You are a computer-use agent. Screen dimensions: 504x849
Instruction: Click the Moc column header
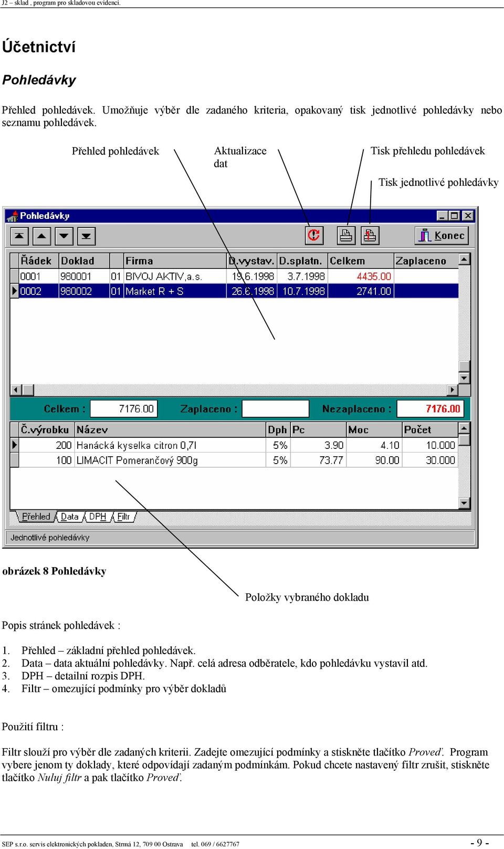click(x=374, y=429)
